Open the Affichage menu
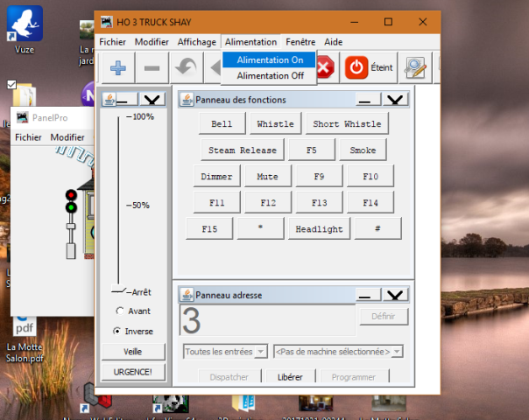This screenshot has width=529, height=420. pyautogui.click(x=196, y=41)
